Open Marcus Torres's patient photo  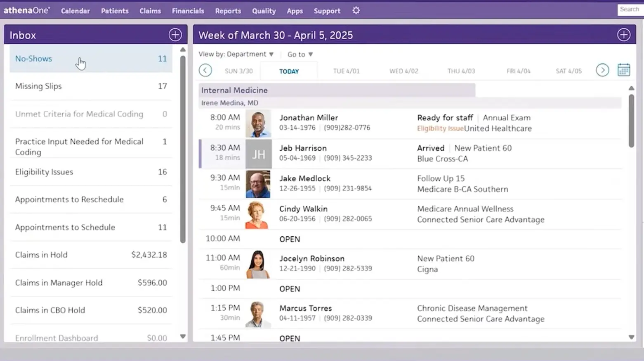click(x=258, y=314)
